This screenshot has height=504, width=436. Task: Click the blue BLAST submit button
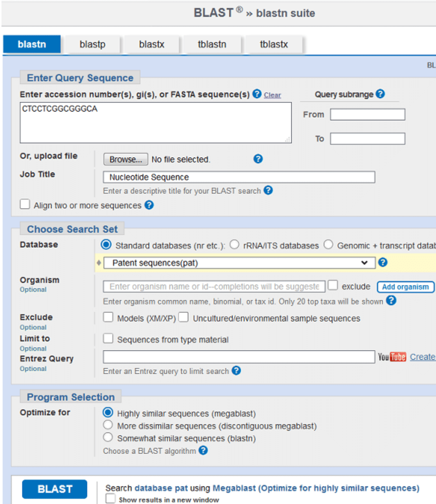coord(55,489)
